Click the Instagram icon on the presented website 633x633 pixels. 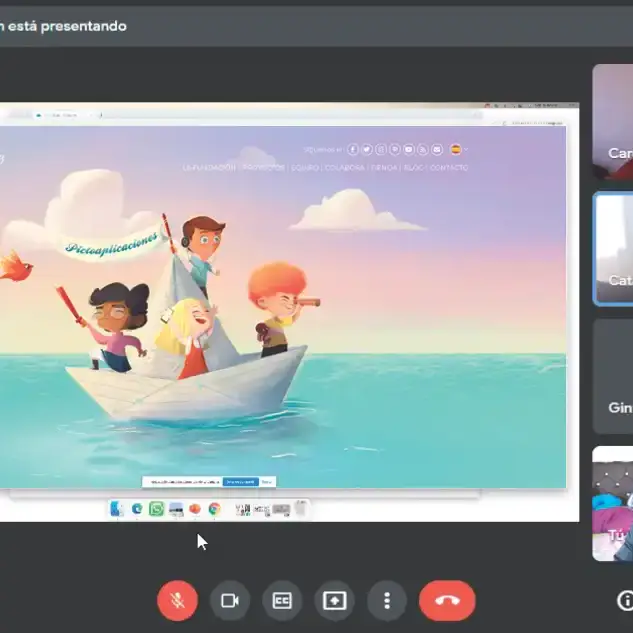point(381,149)
